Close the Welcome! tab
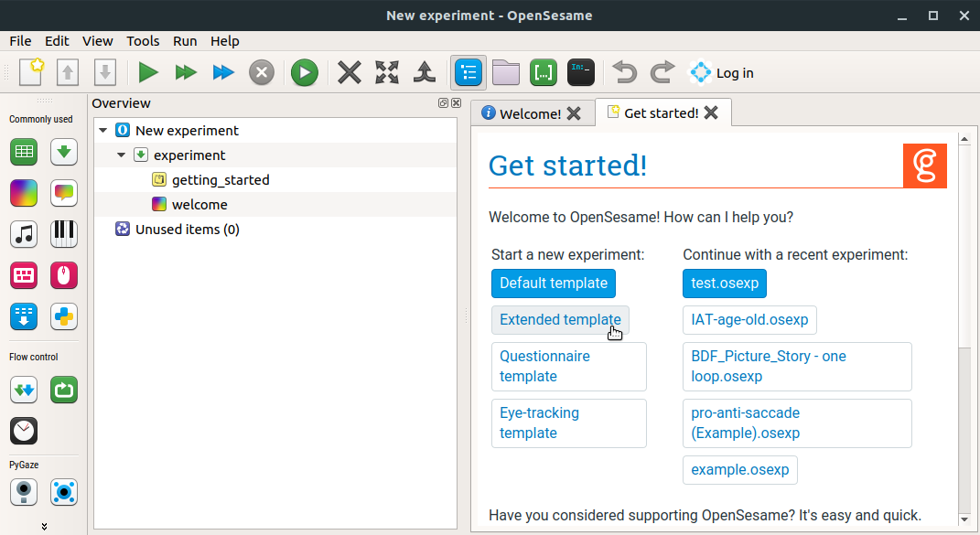 (x=574, y=113)
